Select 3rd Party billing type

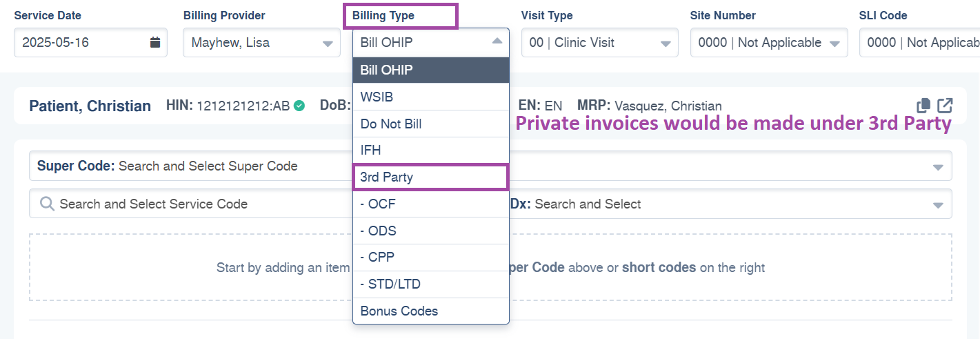tap(431, 177)
